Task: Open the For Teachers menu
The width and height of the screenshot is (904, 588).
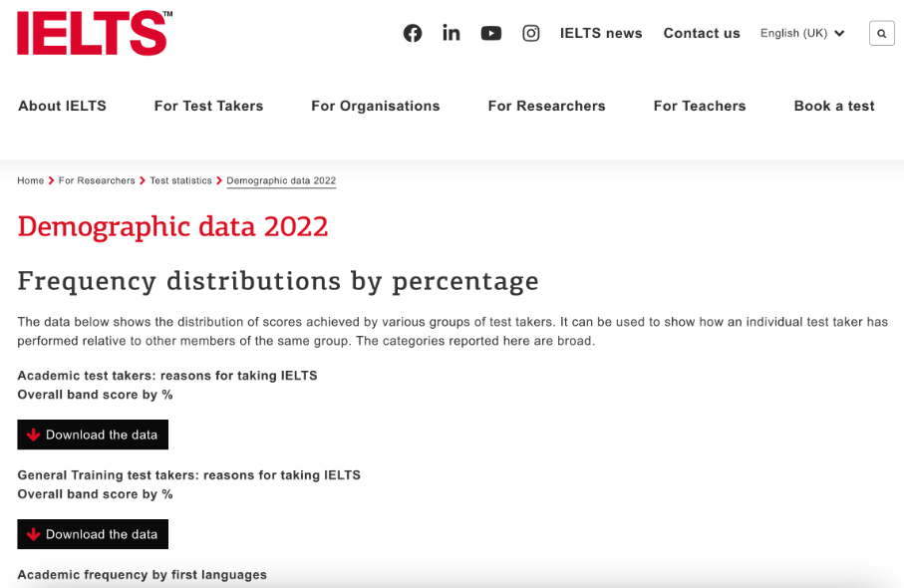Action: [700, 106]
